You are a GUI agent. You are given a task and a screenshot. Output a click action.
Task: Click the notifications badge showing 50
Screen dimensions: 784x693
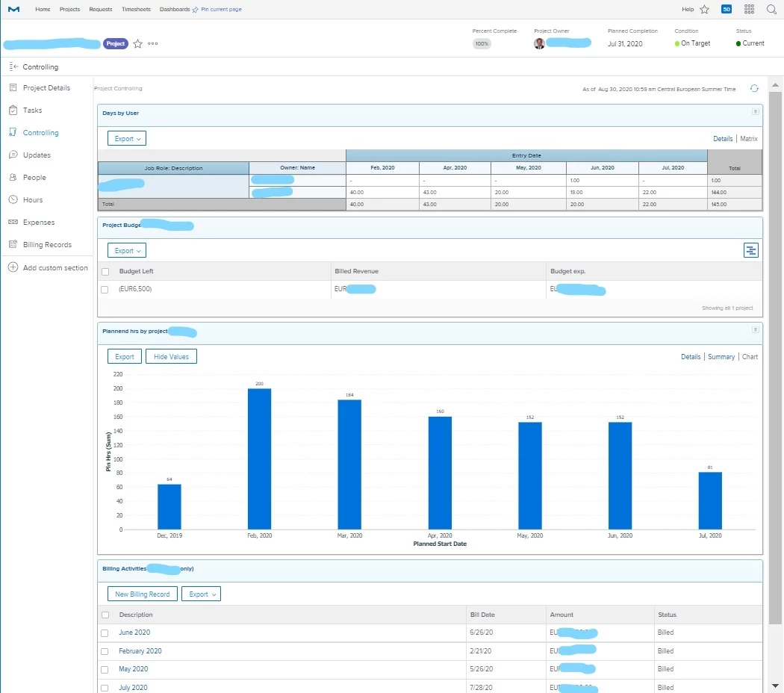pos(727,9)
